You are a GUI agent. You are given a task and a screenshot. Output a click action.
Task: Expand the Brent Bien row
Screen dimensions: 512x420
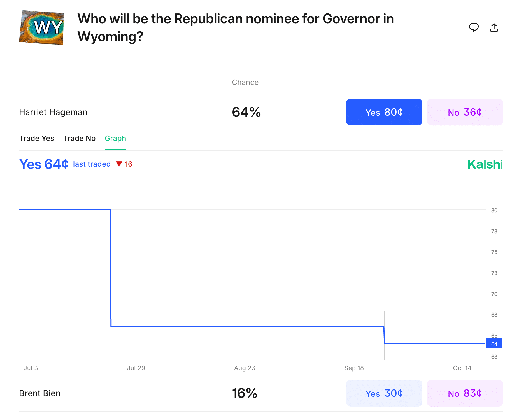tap(40, 393)
